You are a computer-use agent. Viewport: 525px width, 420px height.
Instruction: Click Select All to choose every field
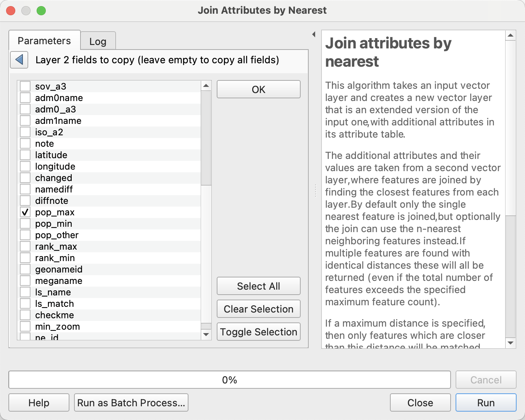258,286
